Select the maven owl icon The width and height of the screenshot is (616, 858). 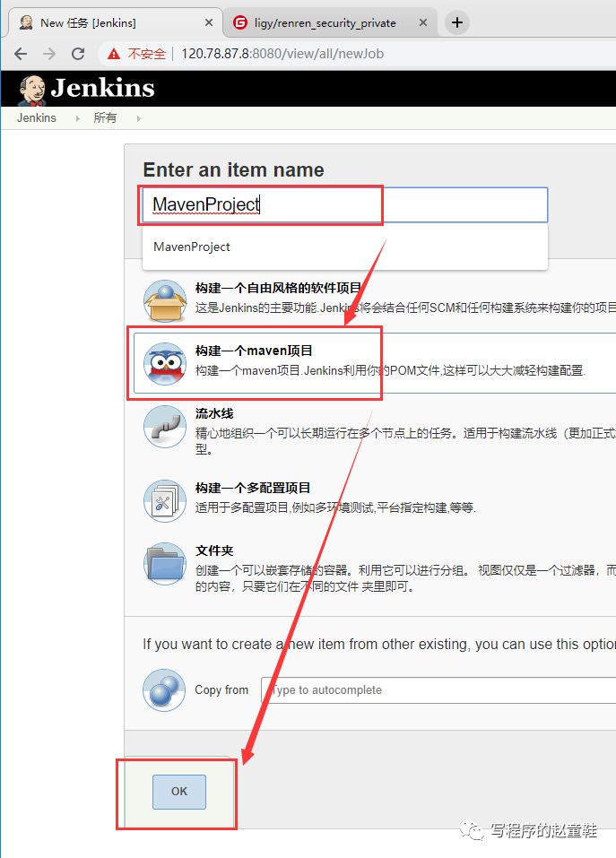[165, 364]
